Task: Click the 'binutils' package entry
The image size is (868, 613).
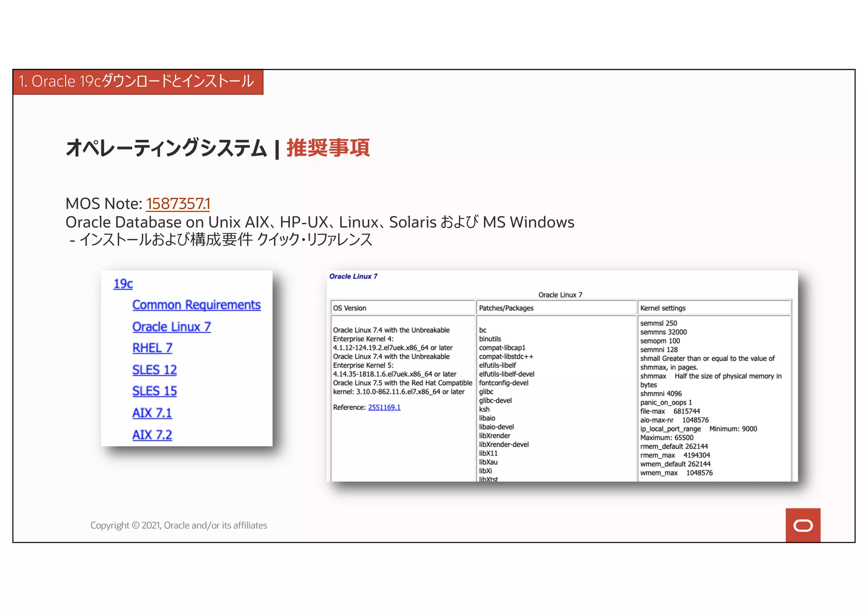Action: [490, 339]
